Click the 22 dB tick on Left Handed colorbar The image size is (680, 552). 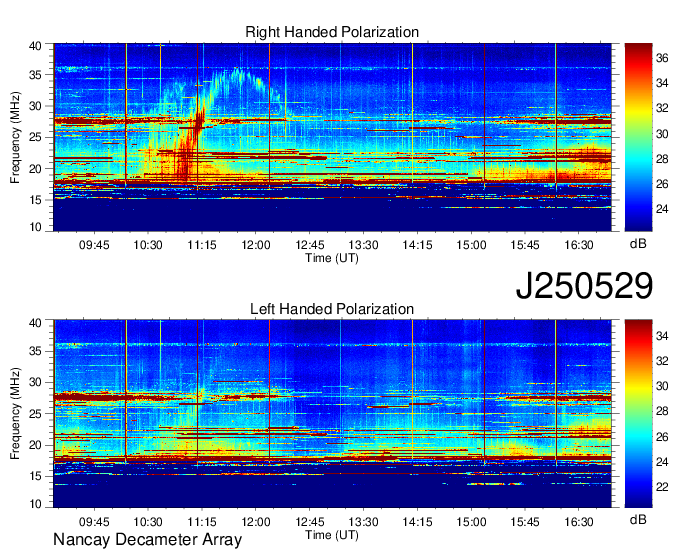coord(662,487)
